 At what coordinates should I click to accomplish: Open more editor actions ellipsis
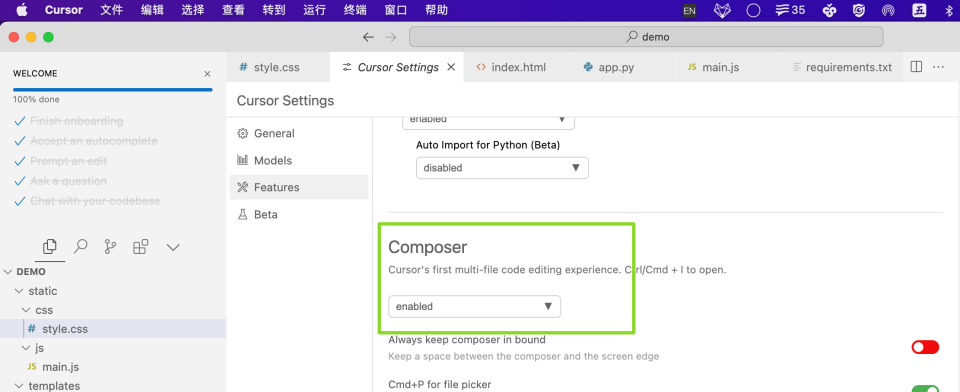pyautogui.click(x=938, y=67)
